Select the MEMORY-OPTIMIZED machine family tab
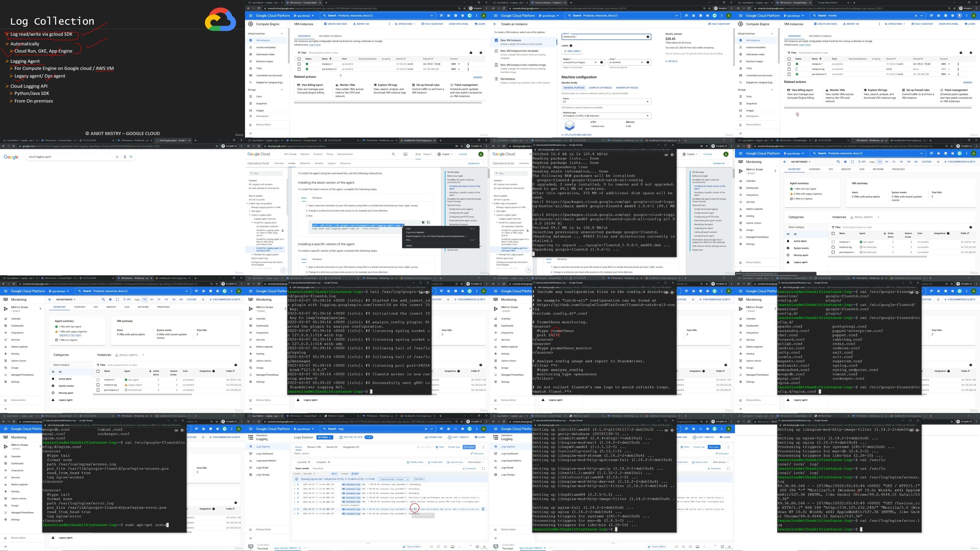Image resolution: width=980 pixels, height=551 pixels. point(627,88)
